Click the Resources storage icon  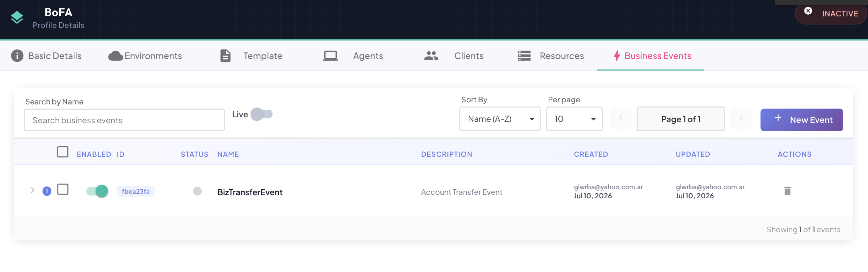(x=524, y=56)
